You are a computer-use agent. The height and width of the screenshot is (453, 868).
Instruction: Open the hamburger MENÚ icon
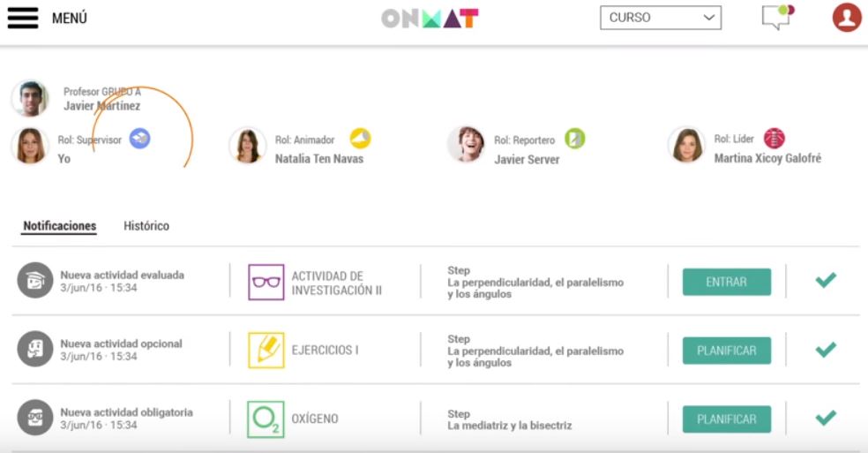pos(23,18)
